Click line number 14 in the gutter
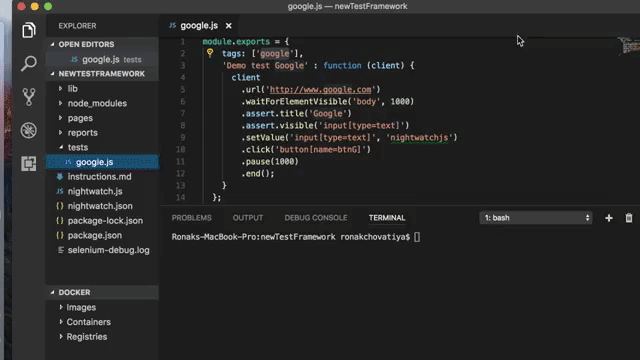 180,198
